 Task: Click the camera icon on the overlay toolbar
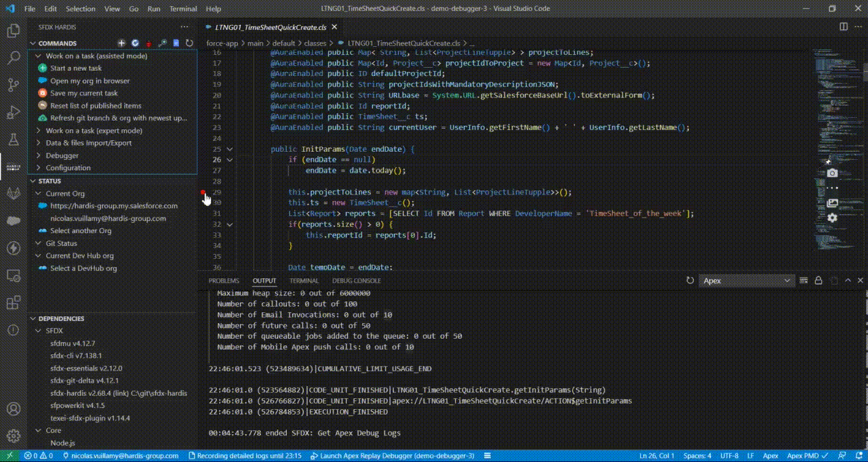(x=832, y=173)
